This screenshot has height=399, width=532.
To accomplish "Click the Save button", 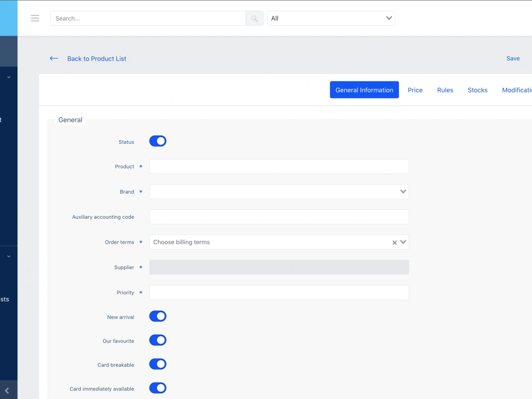I will click(x=513, y=59).
